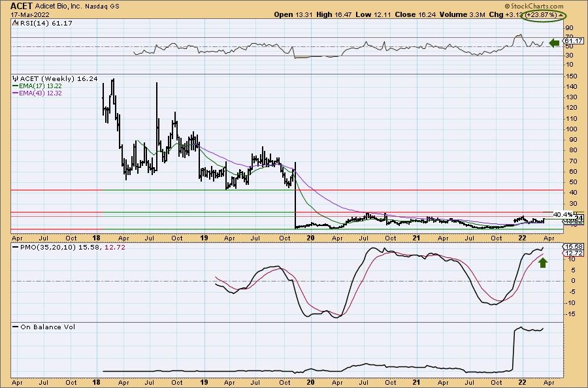Click the EMA(43) 12.32 legend text

[x=41, y=93]
